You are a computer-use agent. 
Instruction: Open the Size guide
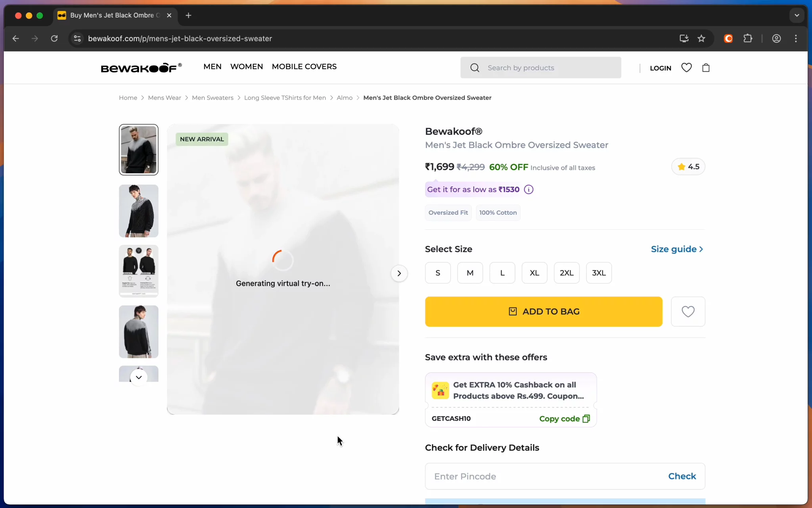[677, 249]
